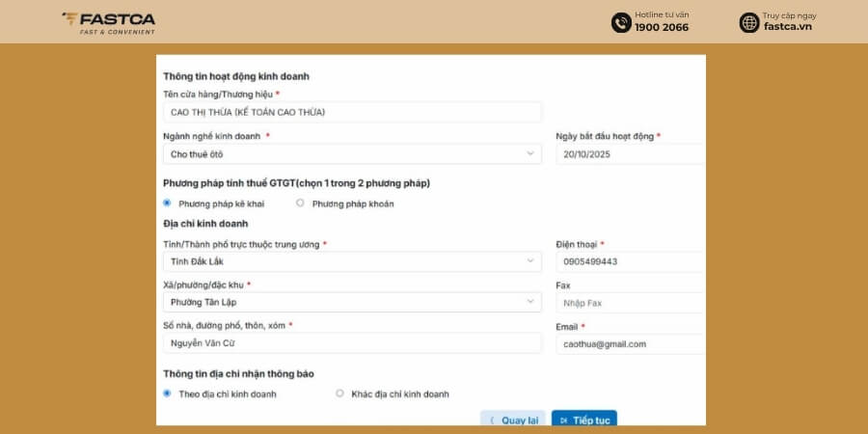Click the hotline phone icon
This screenshot has width=868, height=434.
[x=621, y=23]
